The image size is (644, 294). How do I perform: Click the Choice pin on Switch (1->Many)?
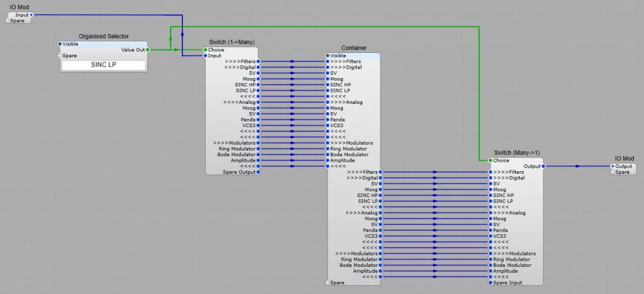pyautogui.click(x=206, y=50)
